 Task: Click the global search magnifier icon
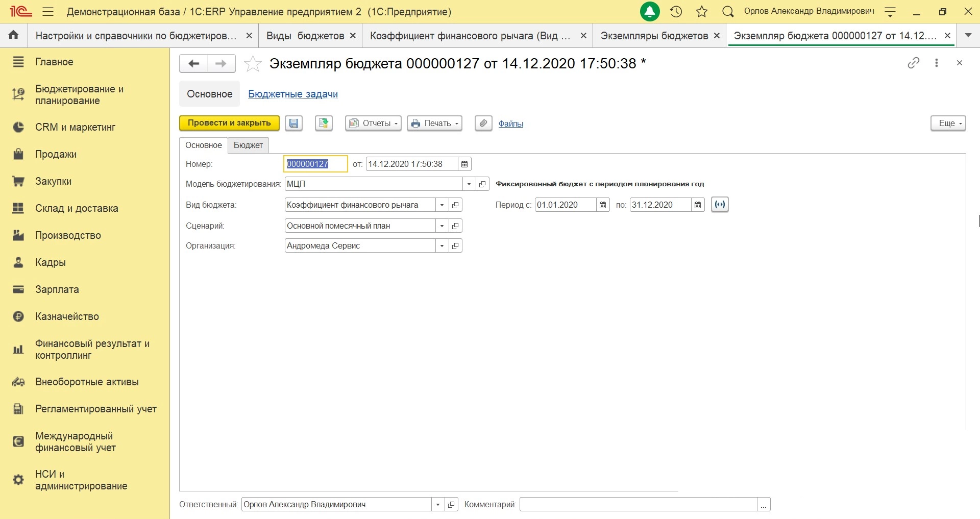pos(728,12)
